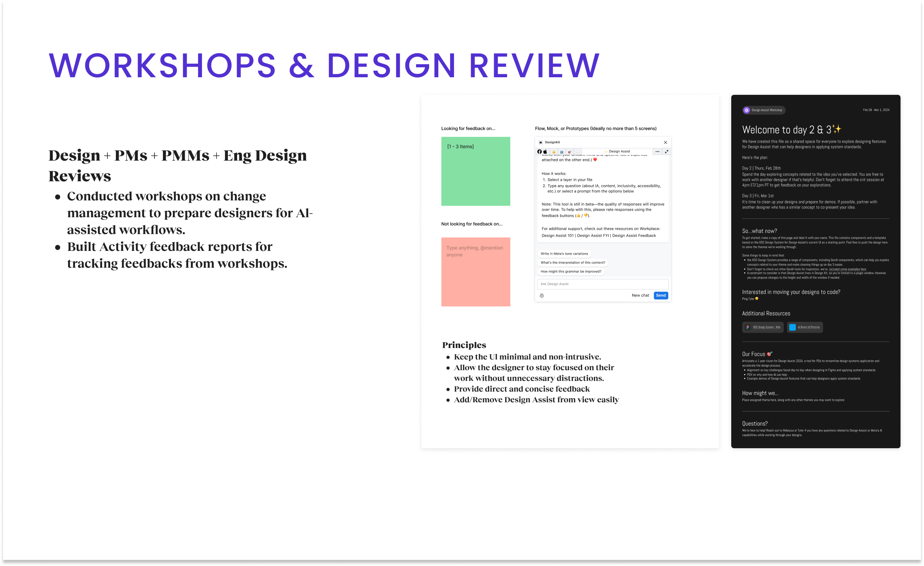Click the thumbs-up emoji toolbar tab
924x566 pixels.
[x=553, y=152]
